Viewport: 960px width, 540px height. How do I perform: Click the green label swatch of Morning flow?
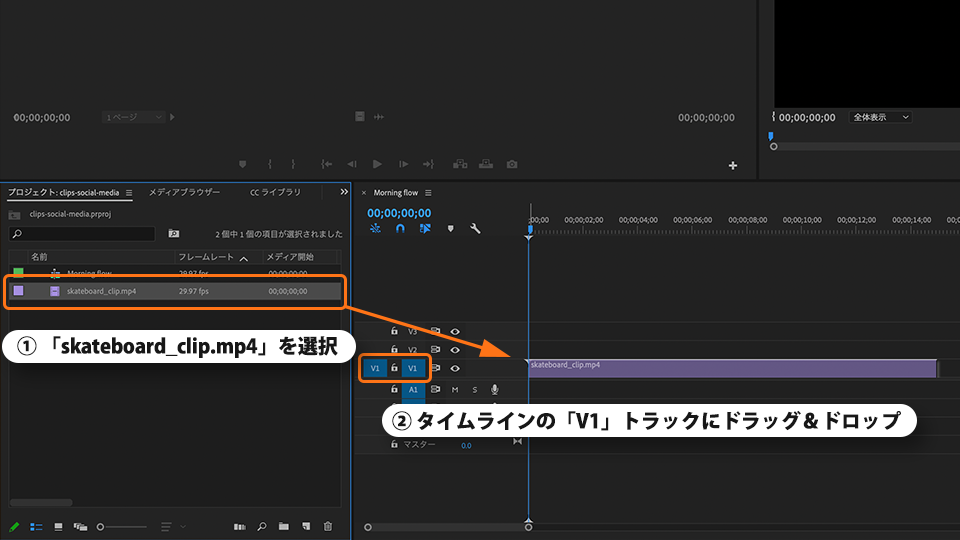18,273
